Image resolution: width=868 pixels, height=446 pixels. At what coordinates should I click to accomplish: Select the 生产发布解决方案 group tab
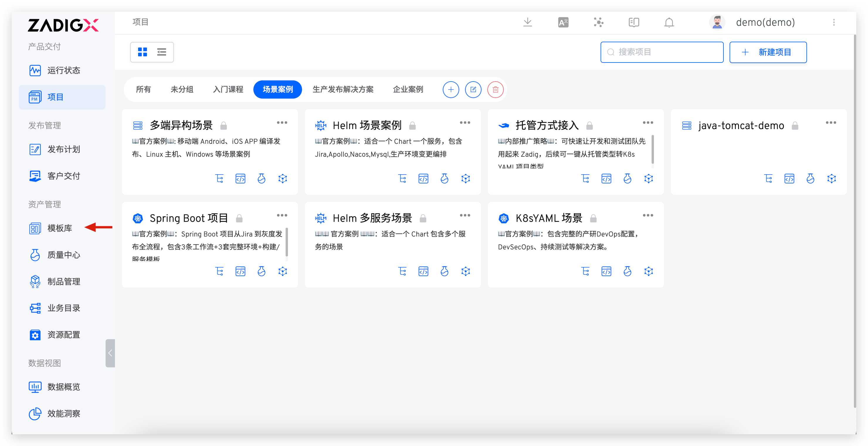[343, 89]
